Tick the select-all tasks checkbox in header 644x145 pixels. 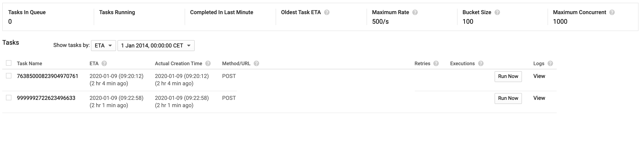(9, 63)
